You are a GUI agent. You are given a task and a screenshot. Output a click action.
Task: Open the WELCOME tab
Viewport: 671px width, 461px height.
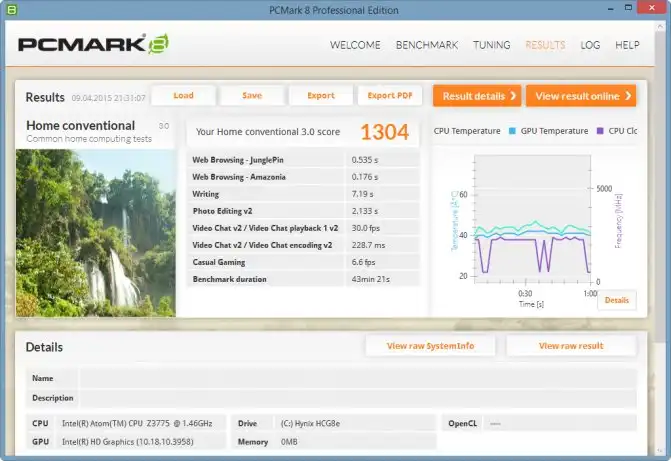point(355,45)
